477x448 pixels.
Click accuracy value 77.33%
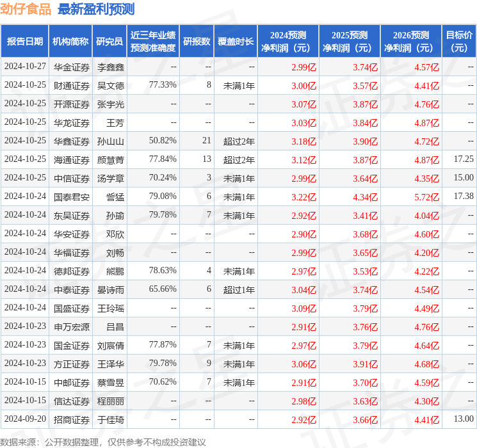pyautogui.click(x=163, y=85)
